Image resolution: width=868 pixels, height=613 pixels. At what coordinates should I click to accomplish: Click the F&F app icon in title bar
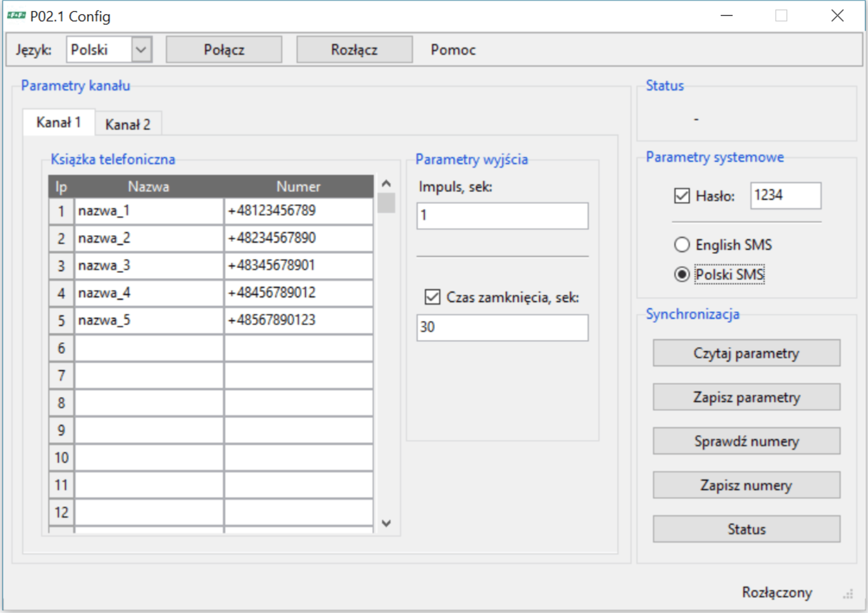click(16, 15)
